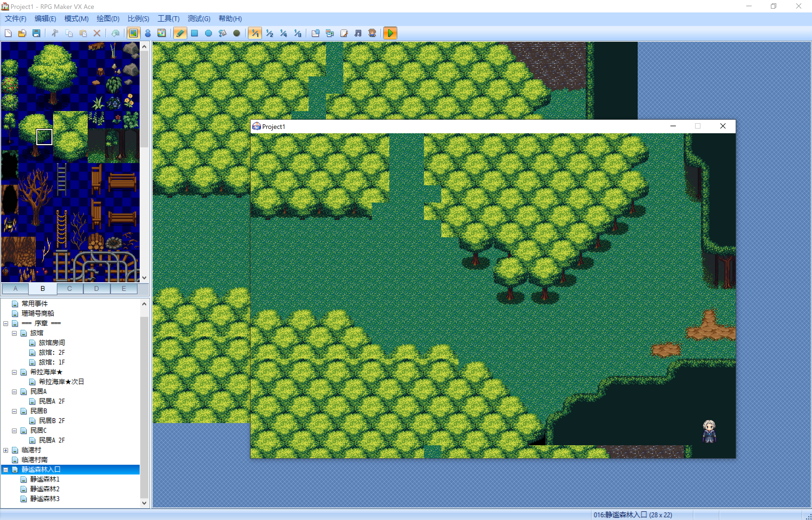This screenshot has height=520, width=812.
Task: Switch to tileset tab E
Action: click(x=124, y=289)
